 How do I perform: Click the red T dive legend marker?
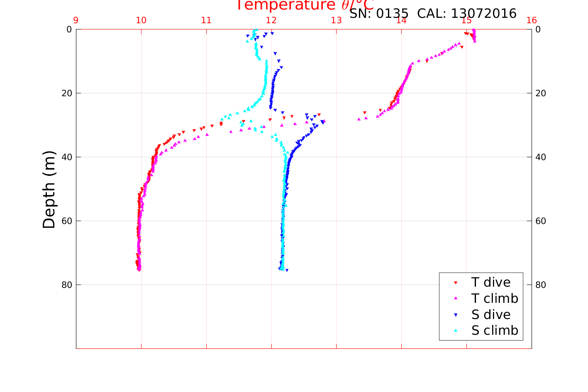point(455,282)
